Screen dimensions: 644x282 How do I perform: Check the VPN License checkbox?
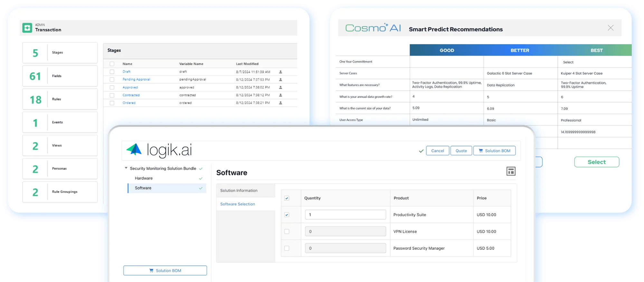pos(287,232)
